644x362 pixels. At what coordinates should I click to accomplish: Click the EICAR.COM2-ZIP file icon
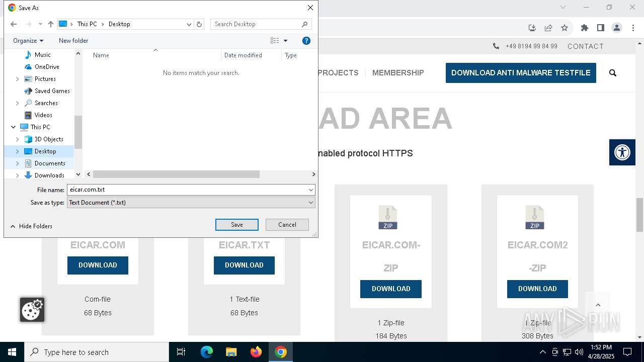pos(535,217)
